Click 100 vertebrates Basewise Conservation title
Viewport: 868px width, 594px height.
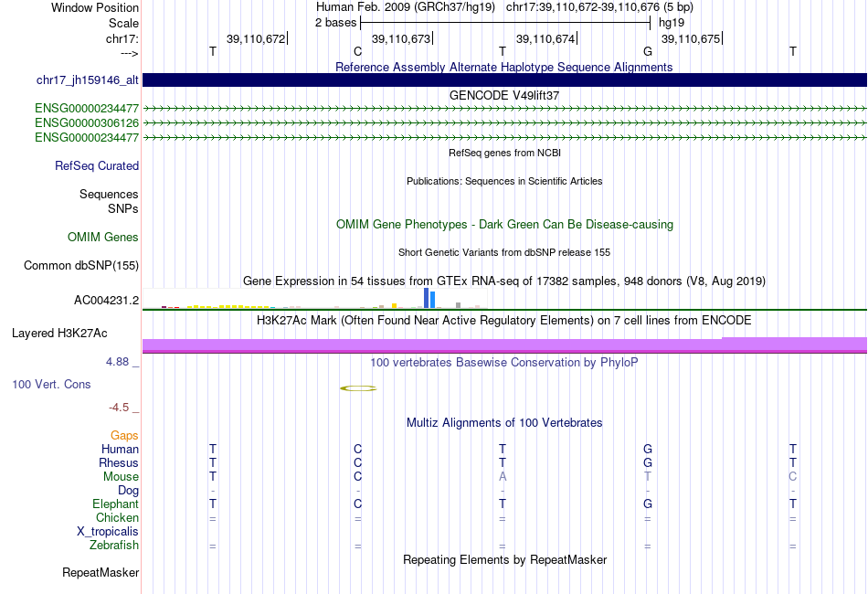click(x=504, y=363)
